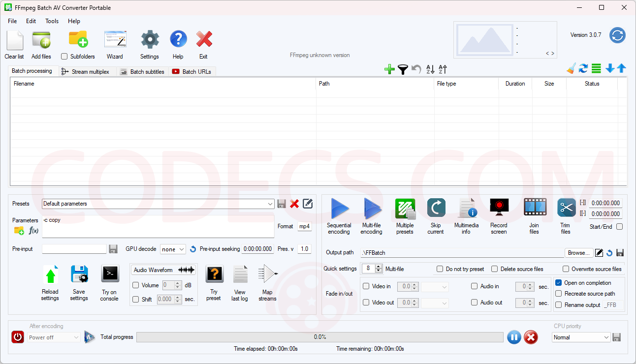This screenshot has height=364, width=636.
Task: Click Reload settings icon
Action: point(50,274)
